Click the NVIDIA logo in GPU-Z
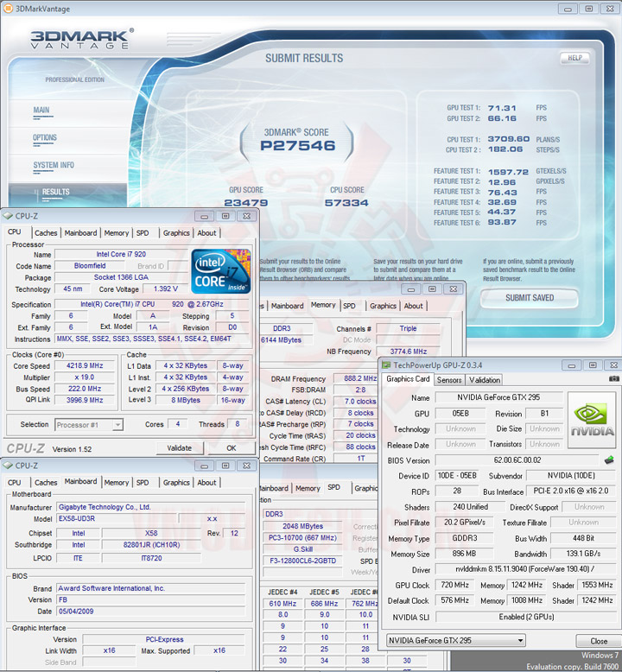This screenshot has height=672, width=622. coord(592,420)
